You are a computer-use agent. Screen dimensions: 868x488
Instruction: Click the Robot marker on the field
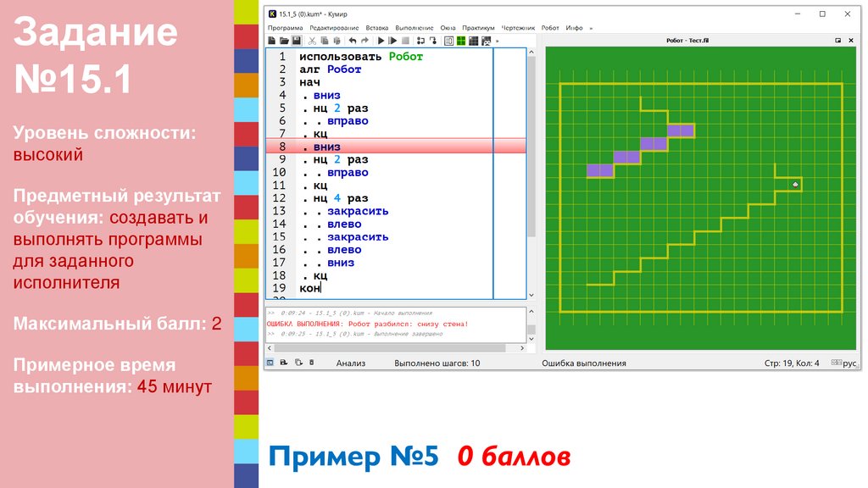pos(795,184)
